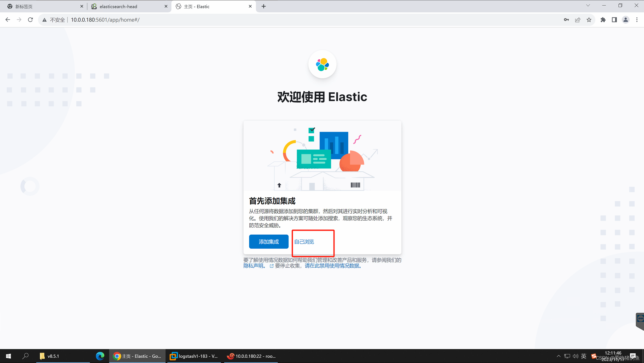The width and height of the screenshot is (644, 363).
Task: Go forward to next page
Action: (19, 20)
